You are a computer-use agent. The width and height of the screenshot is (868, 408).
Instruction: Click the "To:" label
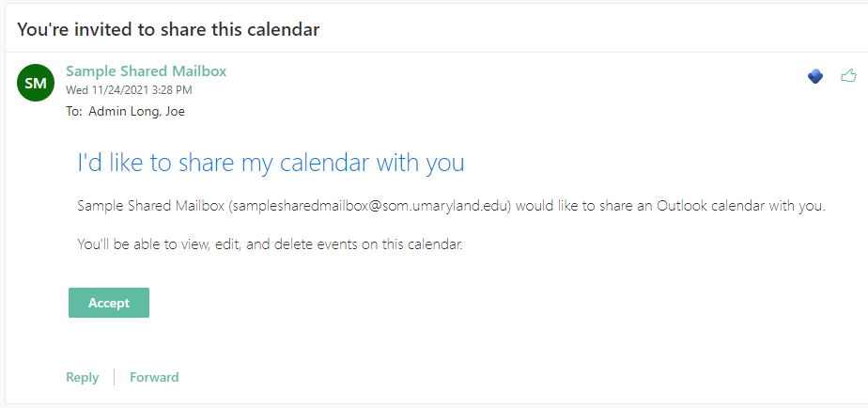pos(74,111)
